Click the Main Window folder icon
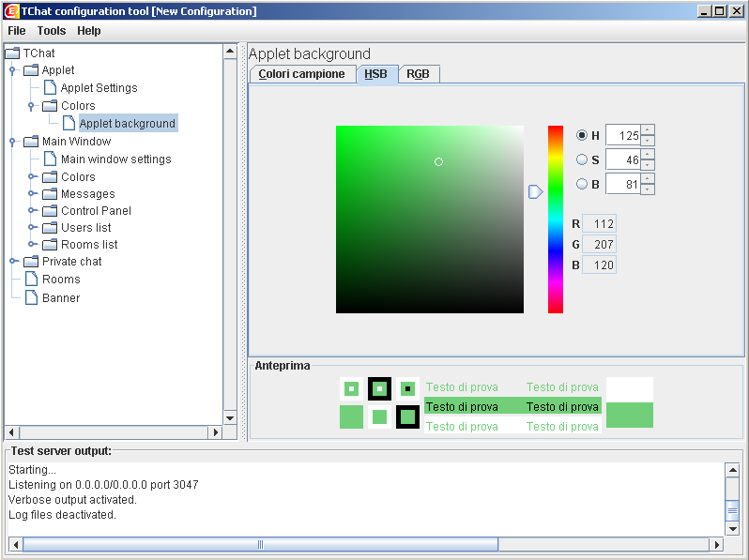 click(31, 142)
